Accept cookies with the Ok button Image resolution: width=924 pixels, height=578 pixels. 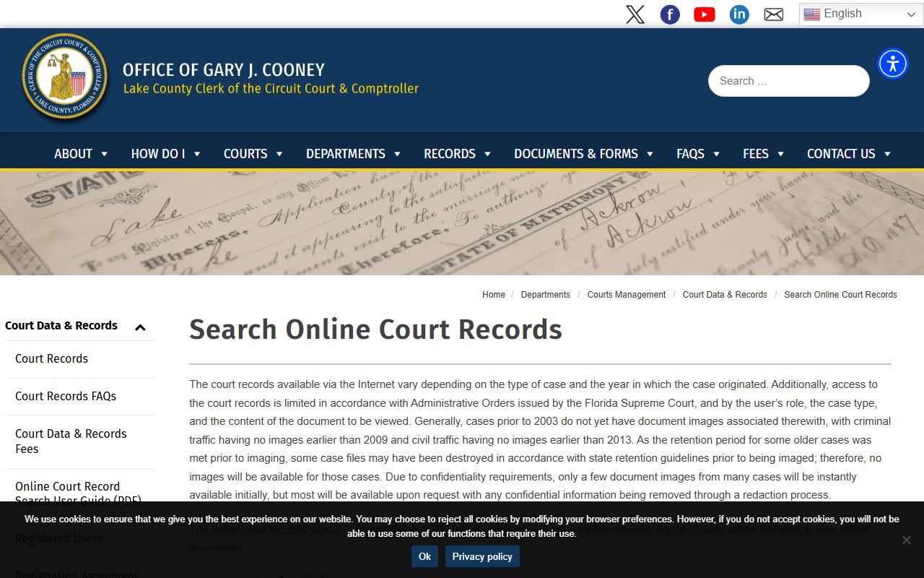pyautogui.click(x=424, y=556)
